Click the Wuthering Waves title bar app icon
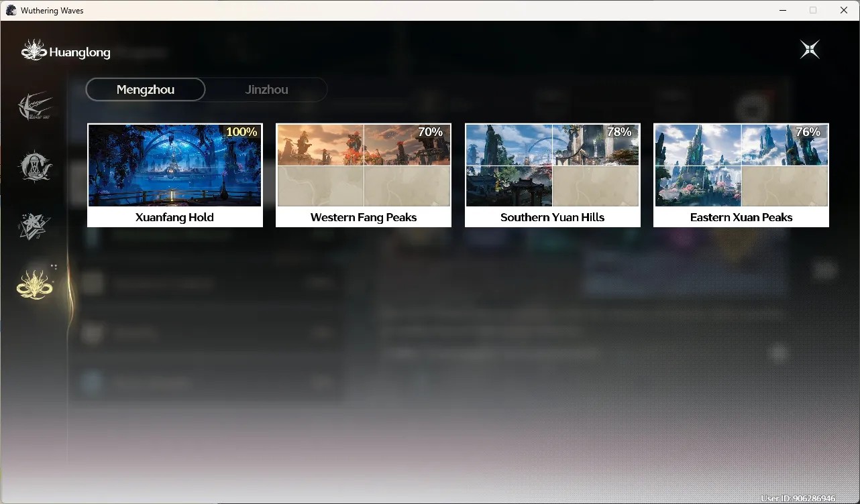This screenshot has height=504, width=860. point(11,10)
